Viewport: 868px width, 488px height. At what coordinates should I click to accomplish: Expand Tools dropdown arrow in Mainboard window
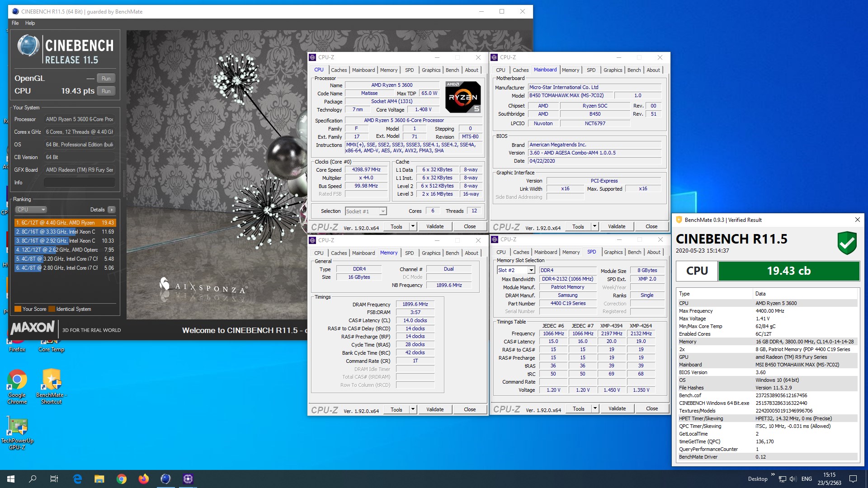[x=594, y=226]
